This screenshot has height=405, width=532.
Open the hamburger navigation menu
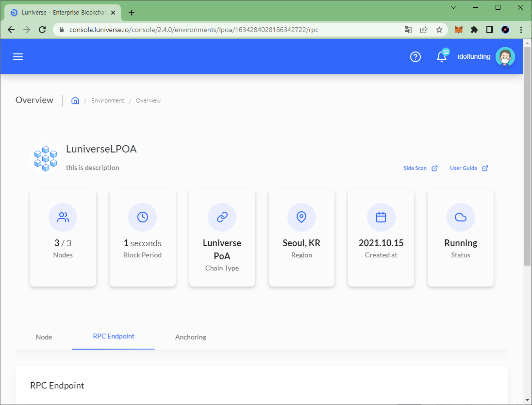[x=18, y=57]
